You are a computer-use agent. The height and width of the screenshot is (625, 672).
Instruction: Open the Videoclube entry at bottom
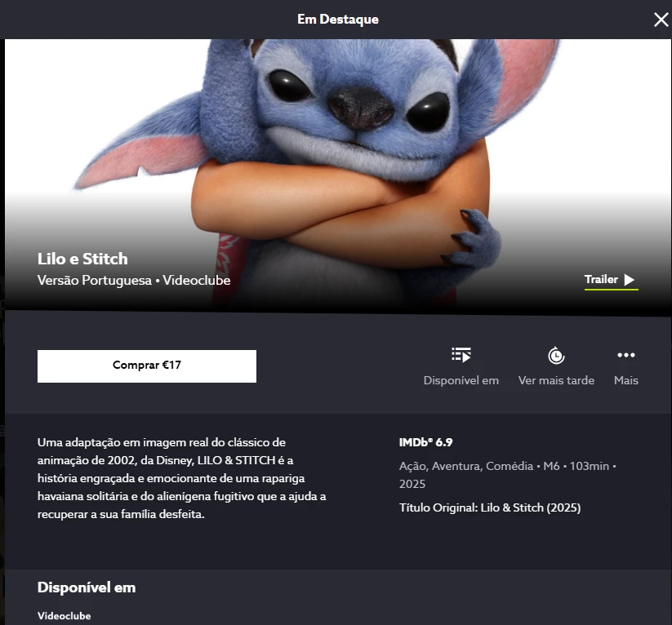[x=64, y=616]
